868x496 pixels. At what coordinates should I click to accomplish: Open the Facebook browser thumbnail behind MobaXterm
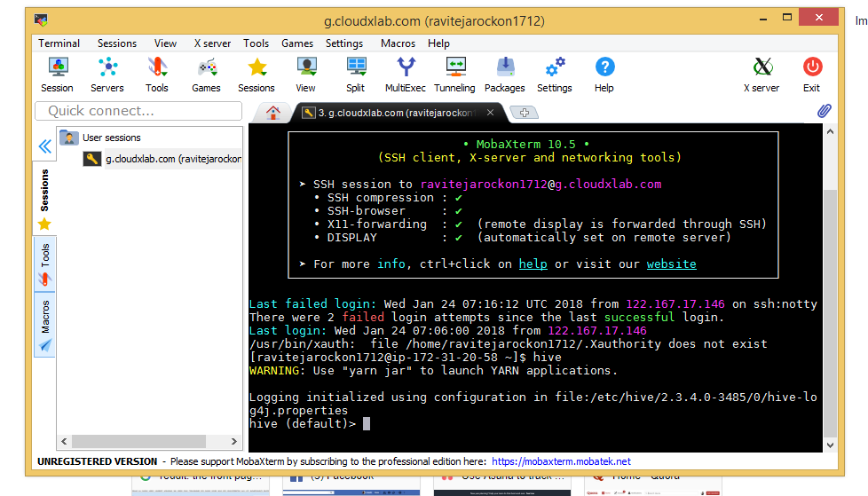pyautogui.click(x=351, y=485)
